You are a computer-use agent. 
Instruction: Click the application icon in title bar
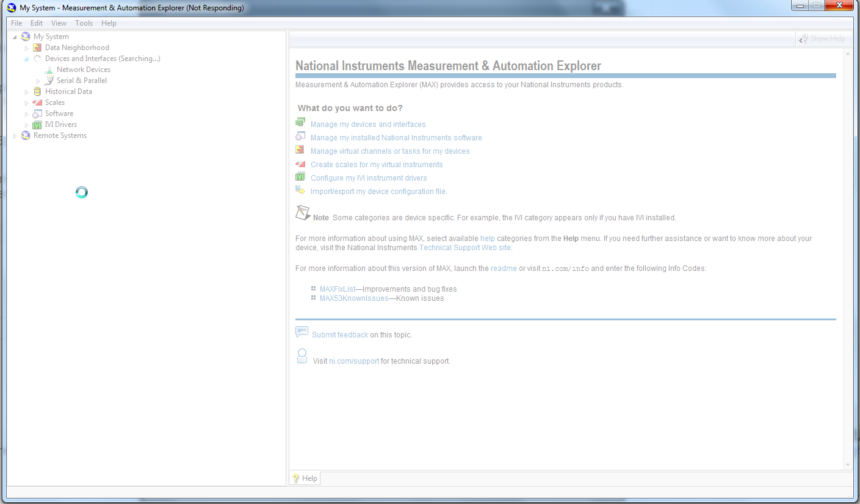[12, 8]
